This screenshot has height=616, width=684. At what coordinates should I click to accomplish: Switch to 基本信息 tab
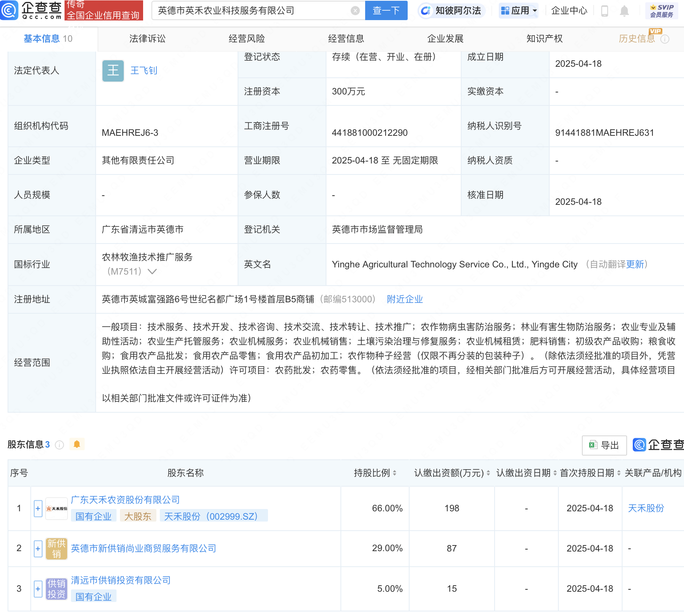(48, 39)
